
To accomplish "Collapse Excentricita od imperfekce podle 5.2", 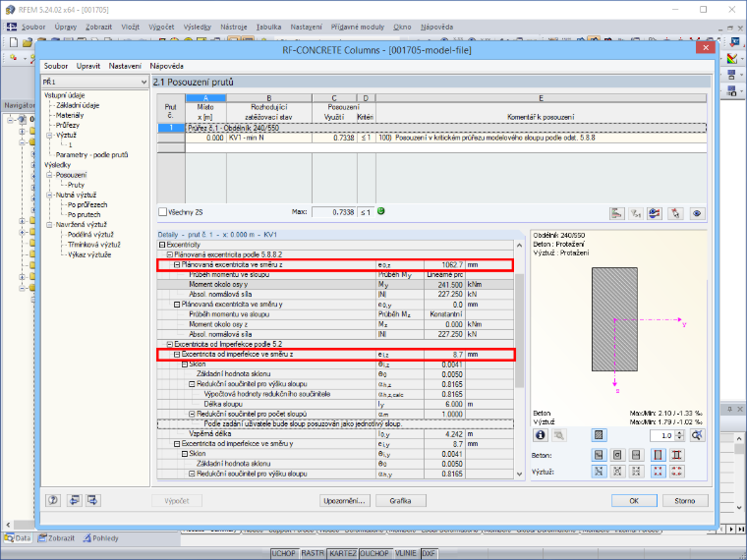I will tap(169, 344).
